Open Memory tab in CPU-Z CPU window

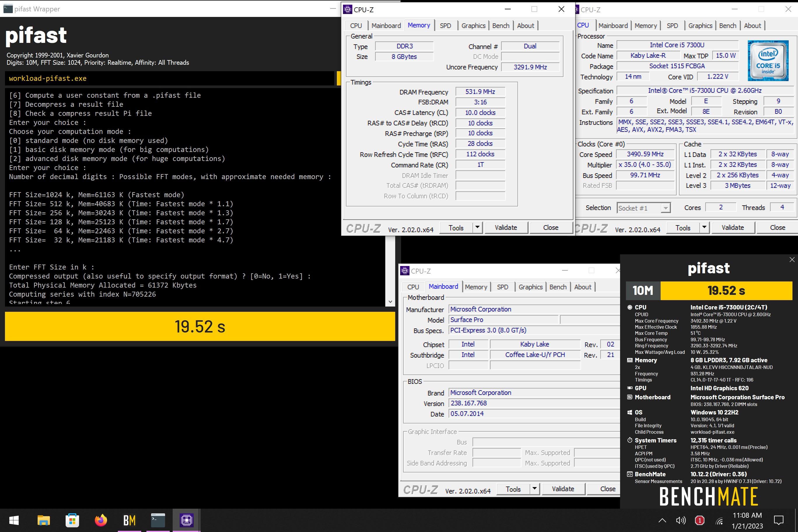coord(646,25)
